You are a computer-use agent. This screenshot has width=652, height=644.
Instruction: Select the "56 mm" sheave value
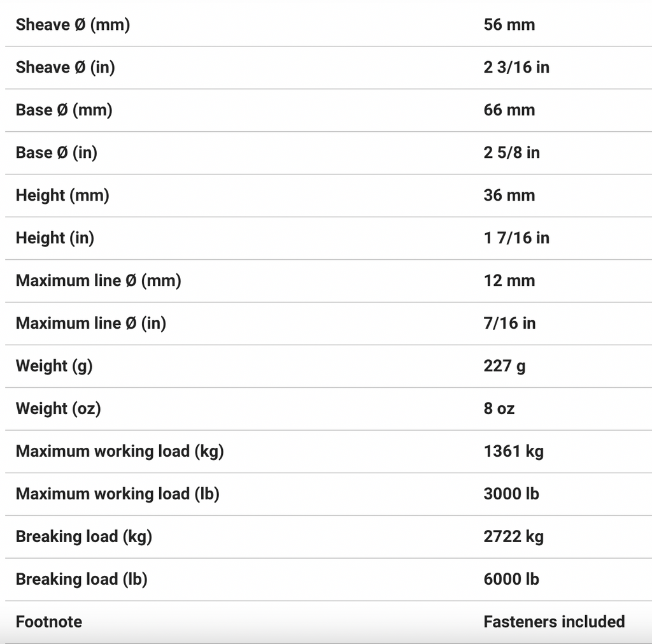click(x=509, y=25)
